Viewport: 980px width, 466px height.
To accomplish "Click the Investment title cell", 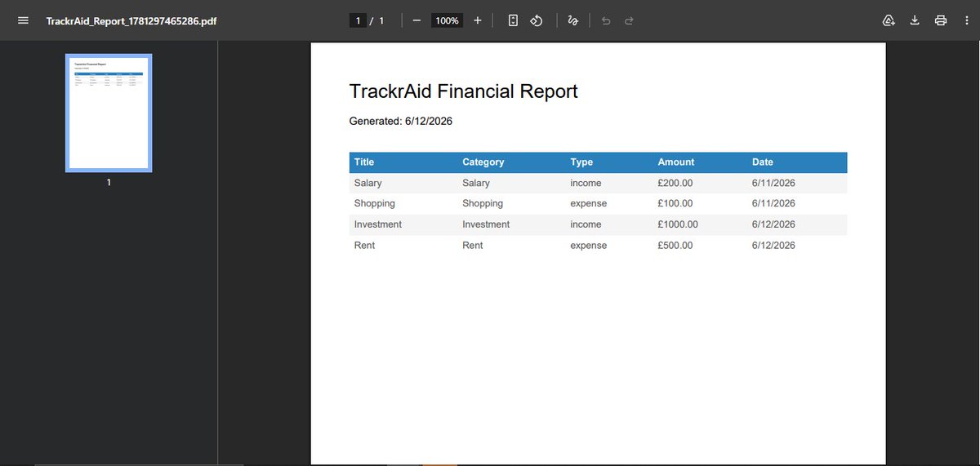I will tap(378, 224).
